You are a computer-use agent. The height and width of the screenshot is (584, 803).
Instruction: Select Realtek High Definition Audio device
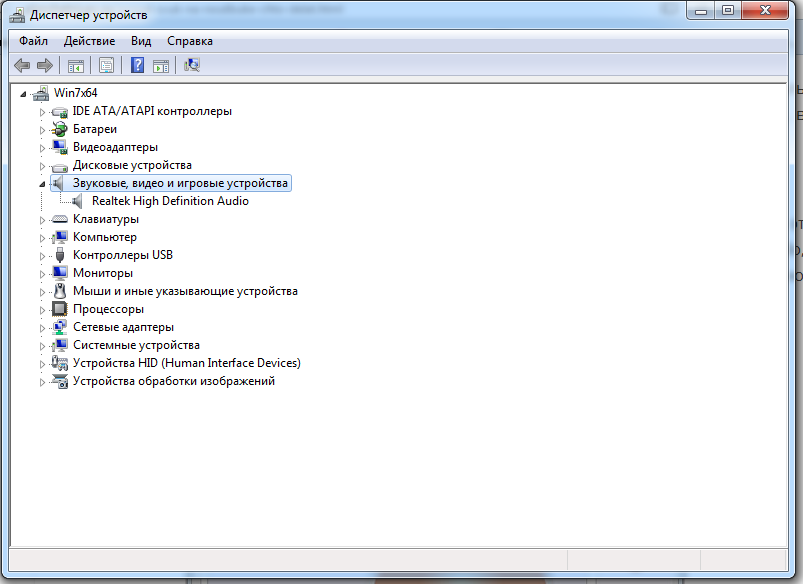170,201
